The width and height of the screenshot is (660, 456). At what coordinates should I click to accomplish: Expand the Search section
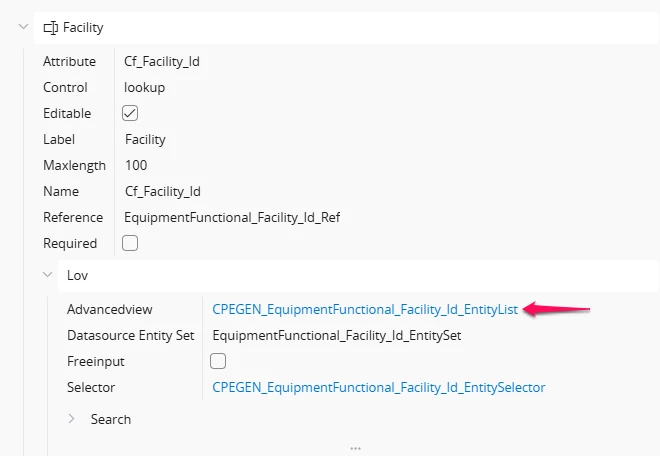[x=72, y=419]
